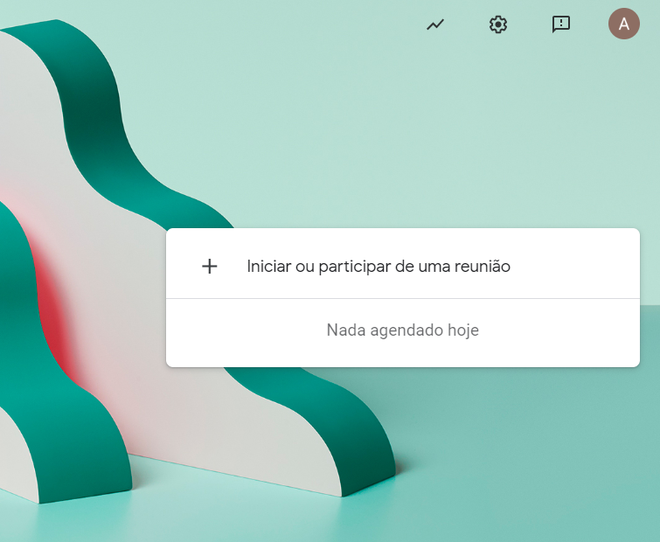
Task: Open the meeting quality trend-line icon
Action: pos(435,25)
